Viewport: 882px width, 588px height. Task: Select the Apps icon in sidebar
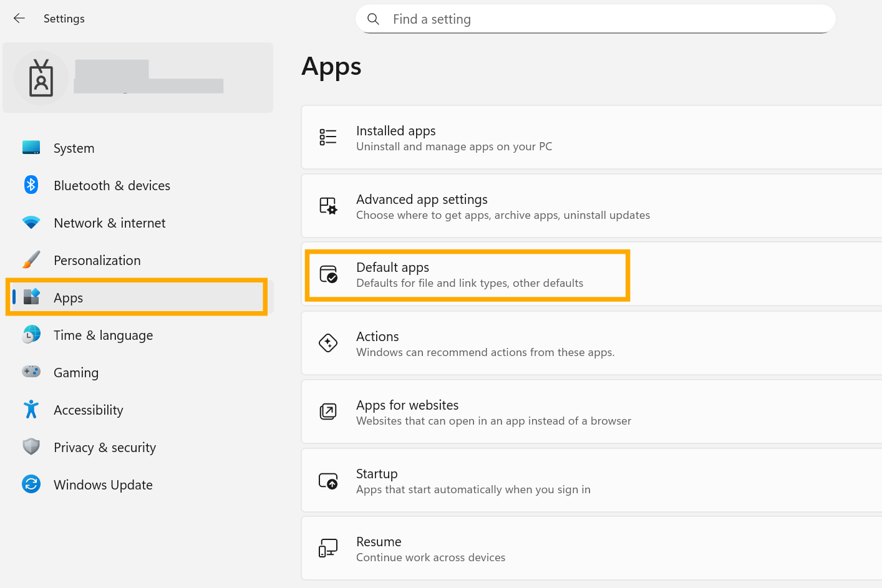[31, 297]
